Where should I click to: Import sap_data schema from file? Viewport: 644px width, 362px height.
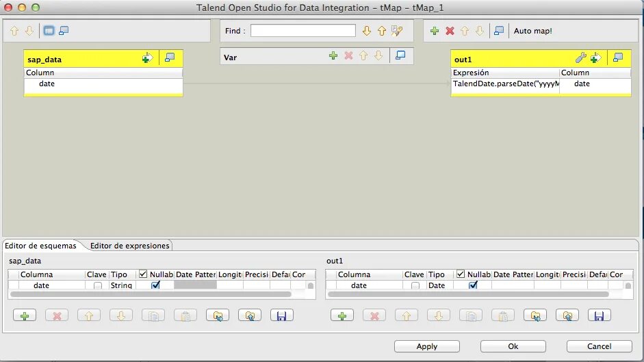point(218,315)
